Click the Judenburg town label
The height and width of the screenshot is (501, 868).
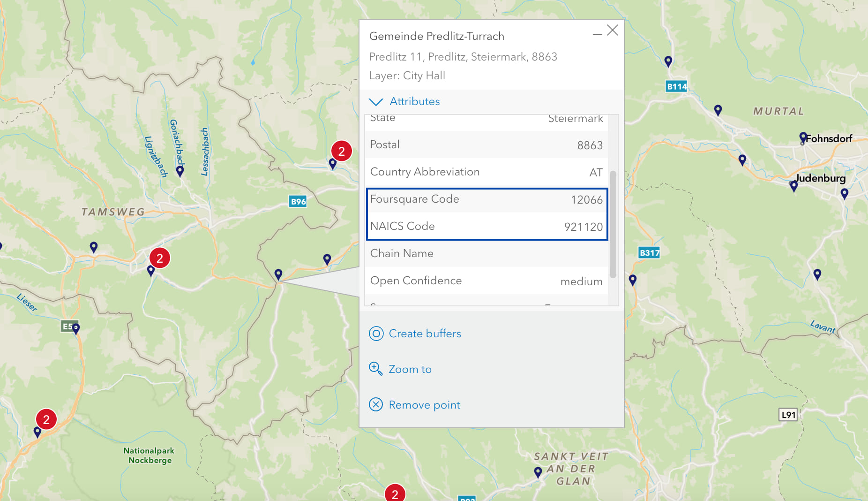821,178
